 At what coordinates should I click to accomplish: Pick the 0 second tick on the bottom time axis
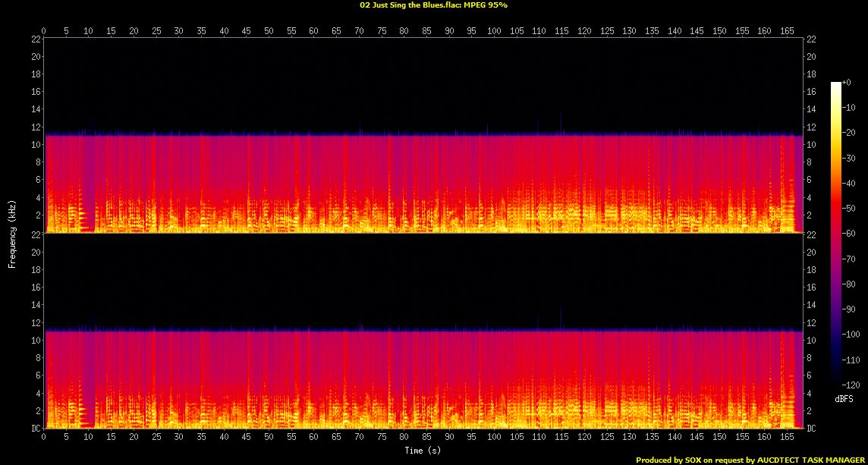pos(44,438)
